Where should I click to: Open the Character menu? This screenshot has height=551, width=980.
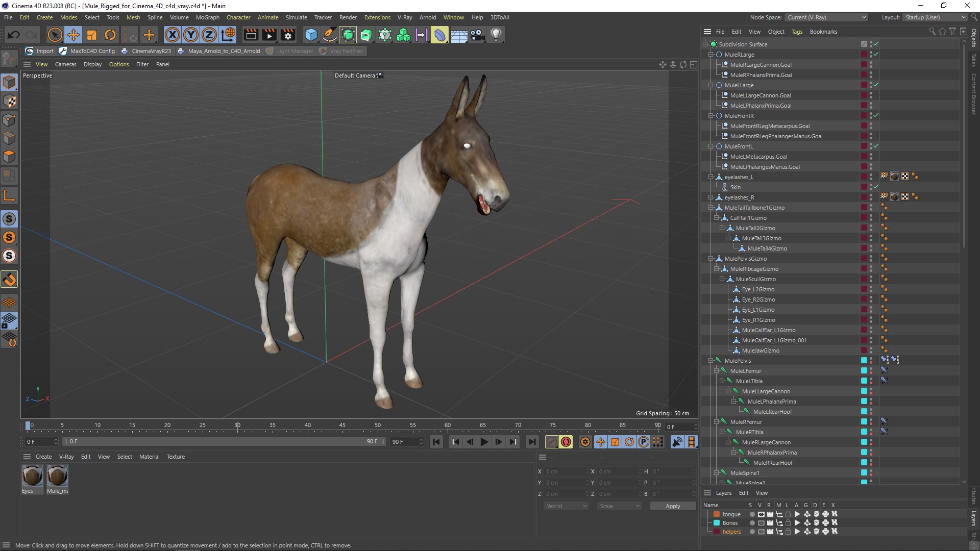point(238,17)
